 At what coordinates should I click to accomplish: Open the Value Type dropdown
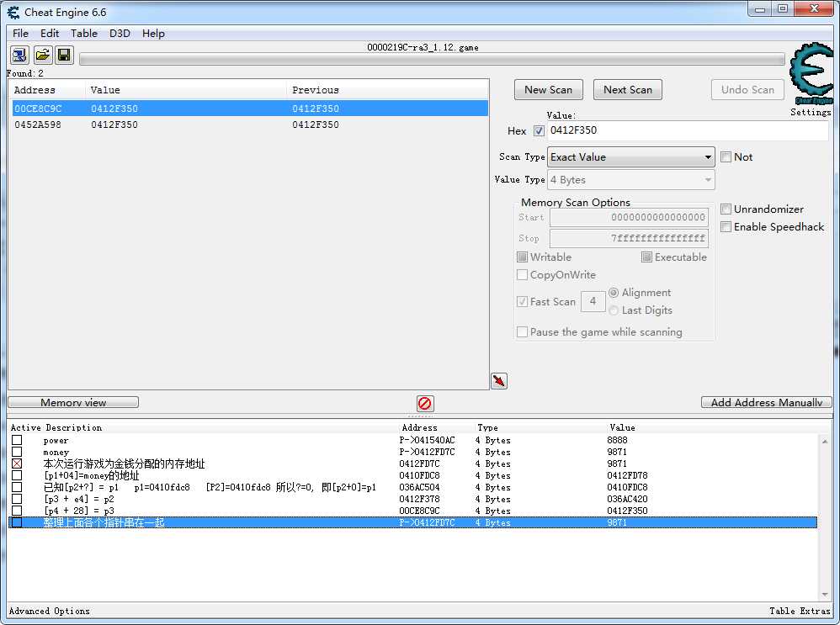click(x=631, y=180)
